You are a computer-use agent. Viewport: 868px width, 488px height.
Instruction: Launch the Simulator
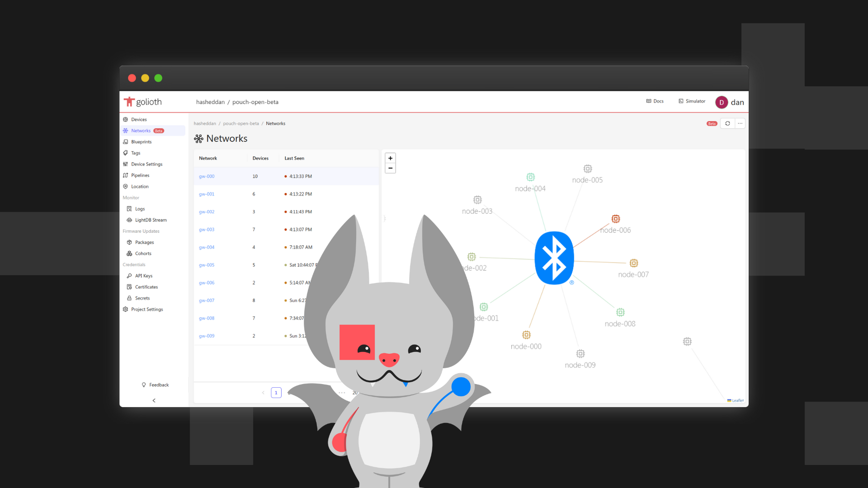(x=692, y=101)
